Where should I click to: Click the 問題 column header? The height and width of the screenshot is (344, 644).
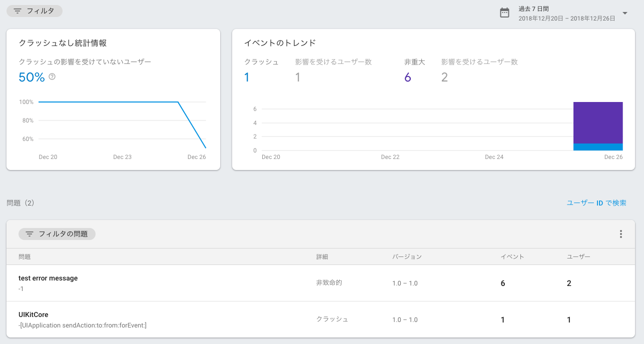(x=25, y=256)
